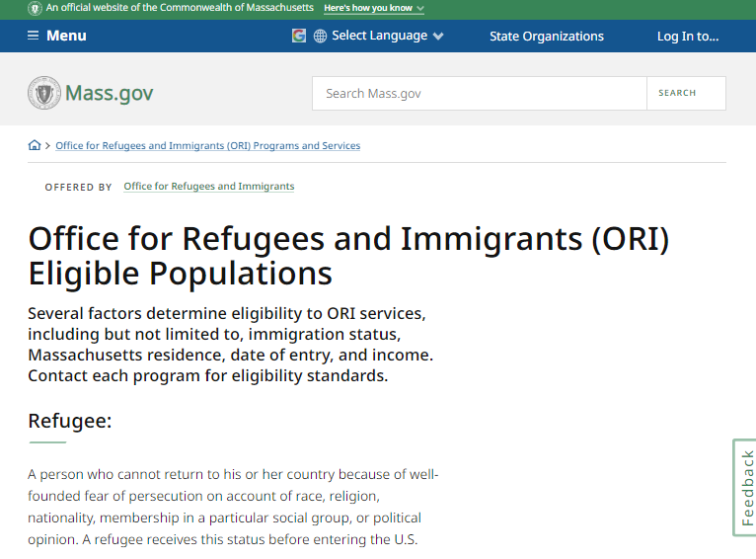This screenshot has height=559, width=756.
Task: Open the Feedback side tab
Action: pyautogui.click(x=745, y=488)
